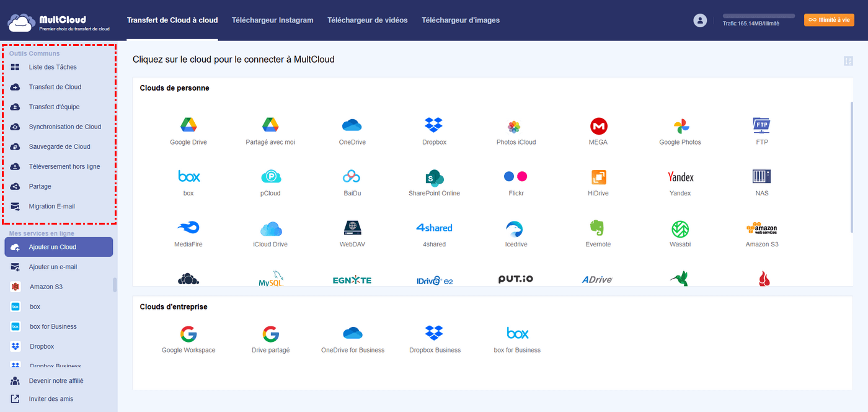The image size is (868, 412).
Task: Select Photos iCloud icon
Action: click(514, 127)
